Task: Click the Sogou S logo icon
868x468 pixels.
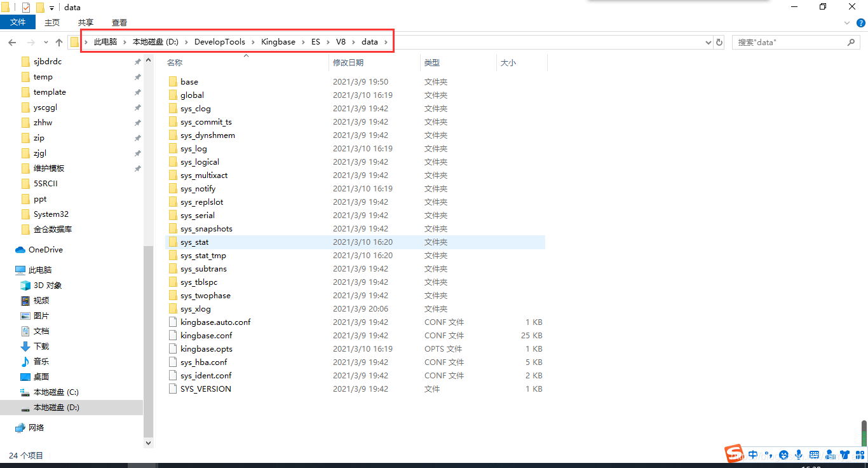Action: point(735,454)
